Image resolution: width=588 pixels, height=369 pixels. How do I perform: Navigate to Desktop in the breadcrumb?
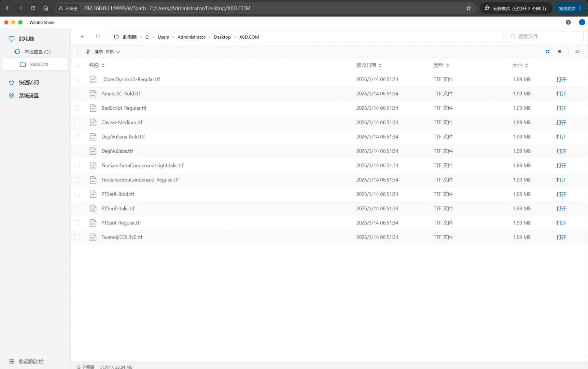coord(222,37)
